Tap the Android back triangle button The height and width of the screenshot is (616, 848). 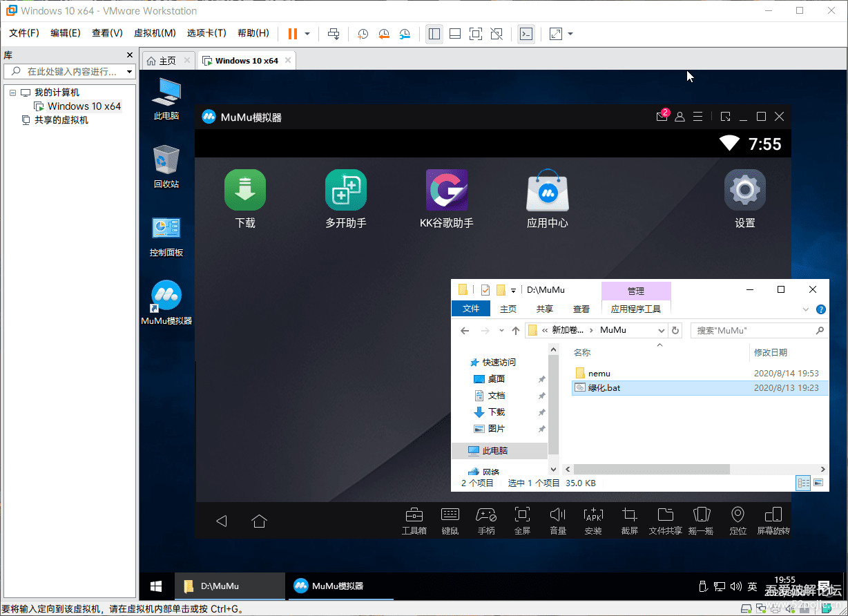click(221, 521)
